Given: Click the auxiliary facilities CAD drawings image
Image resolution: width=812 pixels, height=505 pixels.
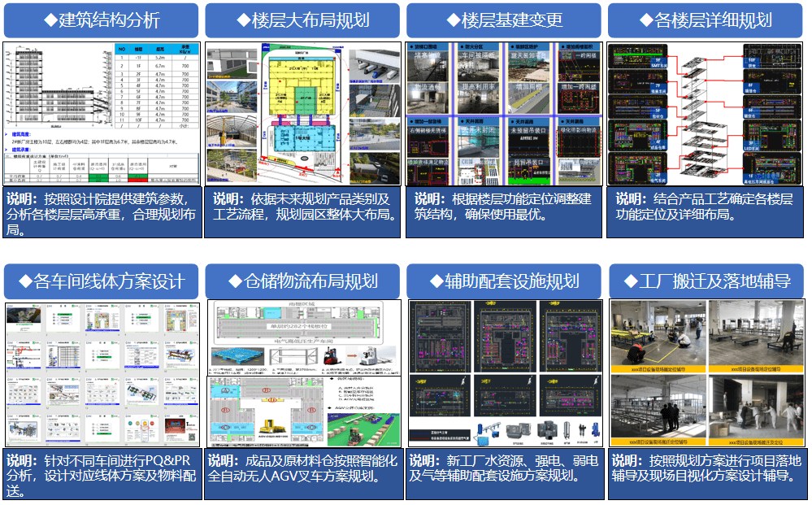Looking at the screenshot, I should [504, 374].
